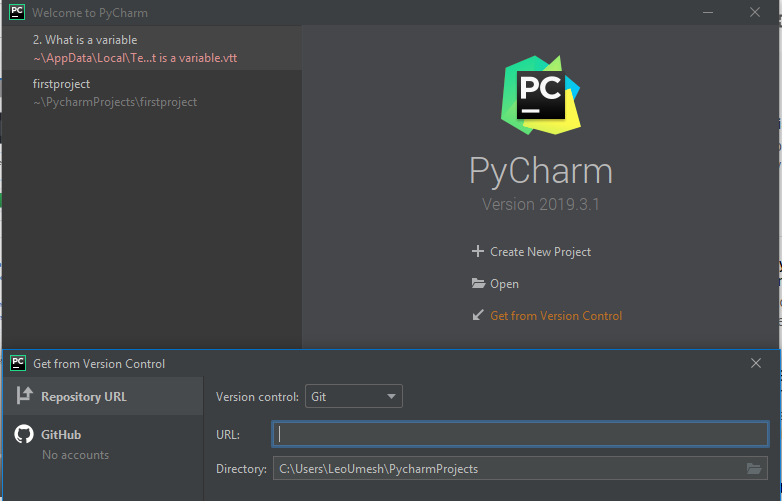
Task: Click the PyCharm icon in Welcome title bar
Action: pyautogui.click(x=17, y=12)
